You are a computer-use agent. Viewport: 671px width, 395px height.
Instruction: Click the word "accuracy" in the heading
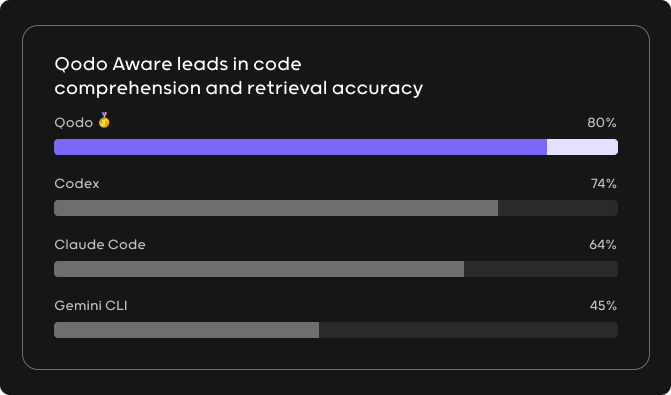coord(377,89)
